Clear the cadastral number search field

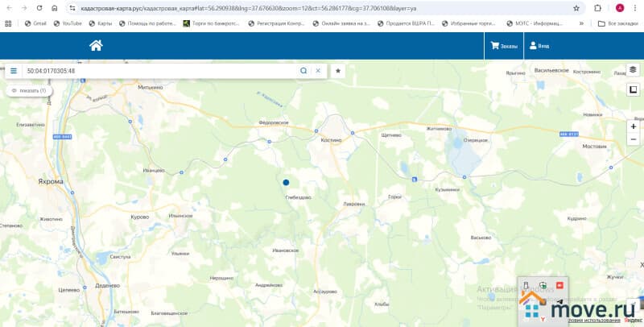[x=318, y=71]
